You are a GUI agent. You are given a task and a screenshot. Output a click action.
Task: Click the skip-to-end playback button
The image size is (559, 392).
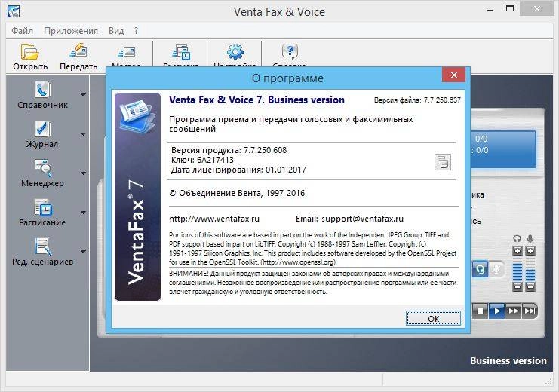[x=530, y=311]
